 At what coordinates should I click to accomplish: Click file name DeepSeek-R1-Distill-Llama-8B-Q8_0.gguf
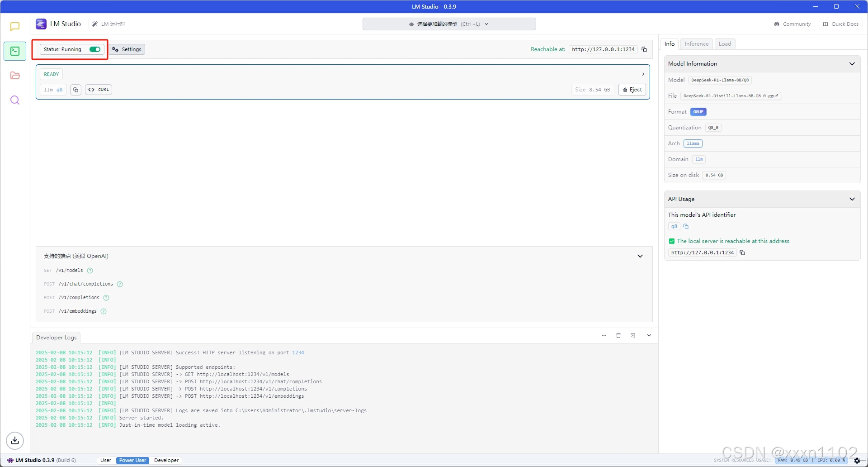click(x=731, y=96)
